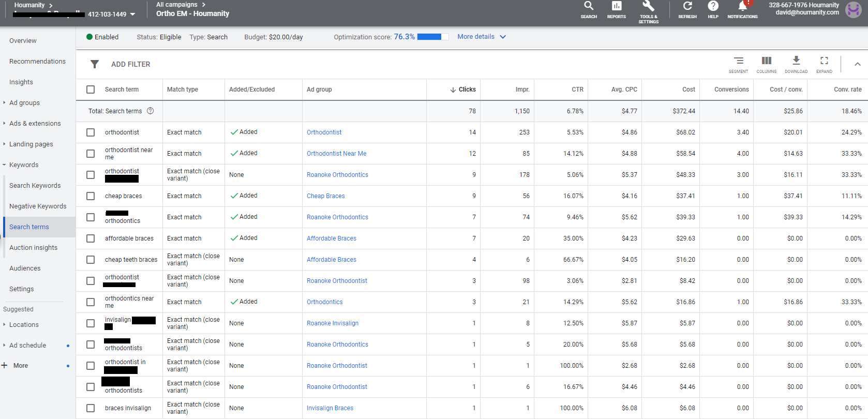Open the Help question mark icon
This screenshot has height=419, width=868.
coord(713,6)
